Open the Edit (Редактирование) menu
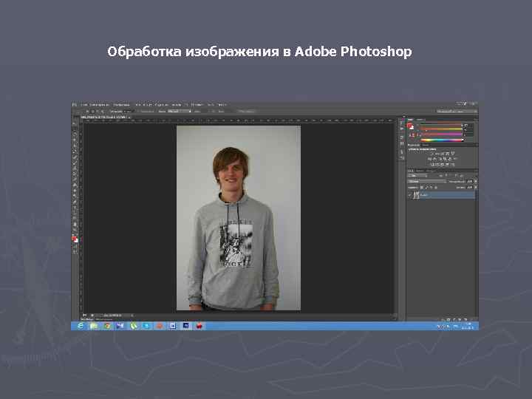The width and height of the screenshot is (532, 399). pos(99,104)
